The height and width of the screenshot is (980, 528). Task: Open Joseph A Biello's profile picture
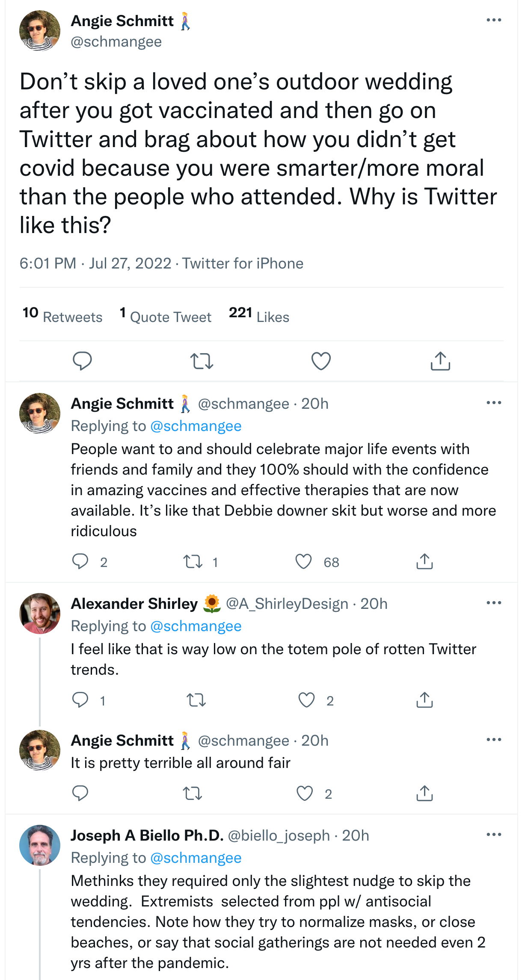pos(40,845)
